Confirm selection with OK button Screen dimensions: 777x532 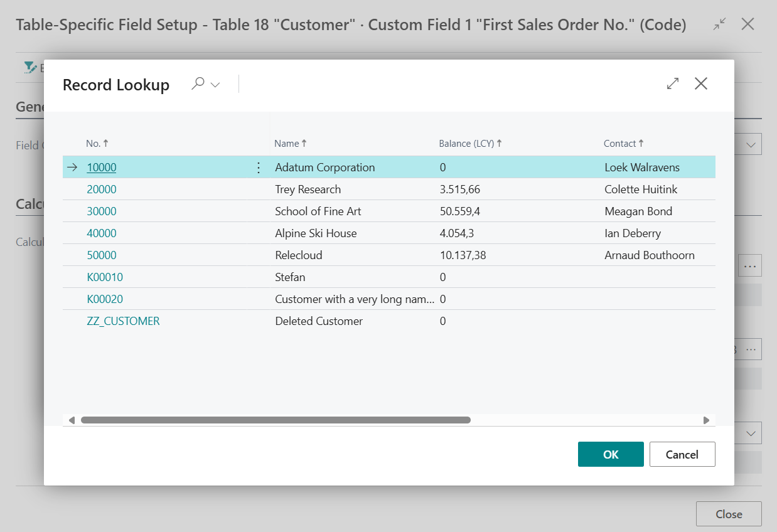coord(610,455)
